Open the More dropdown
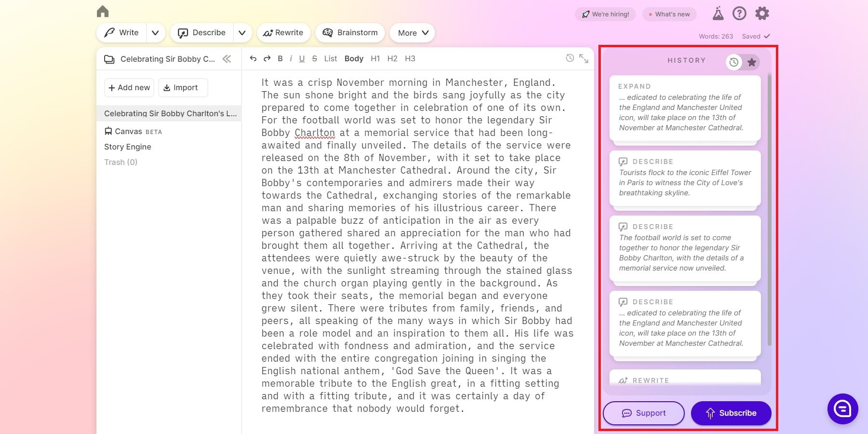The image size is (868, 434). coord(412,33)
